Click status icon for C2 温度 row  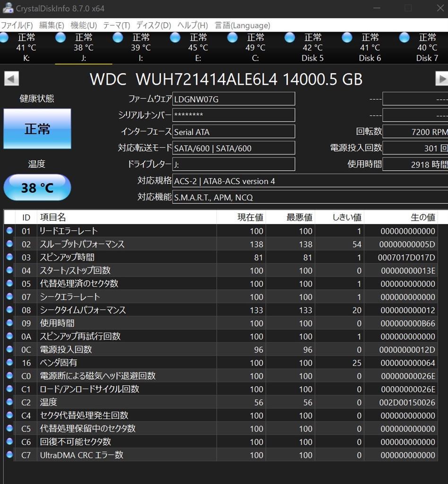tap(9, 402)
